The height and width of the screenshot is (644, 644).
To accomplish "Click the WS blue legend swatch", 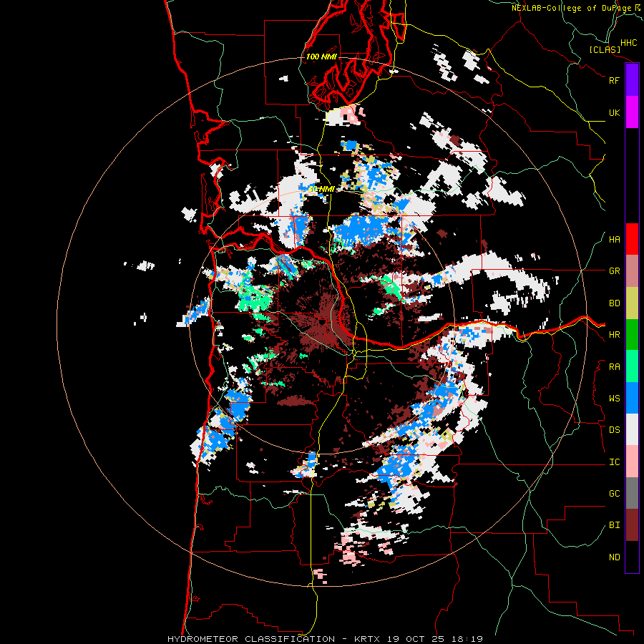I will 632,398.
